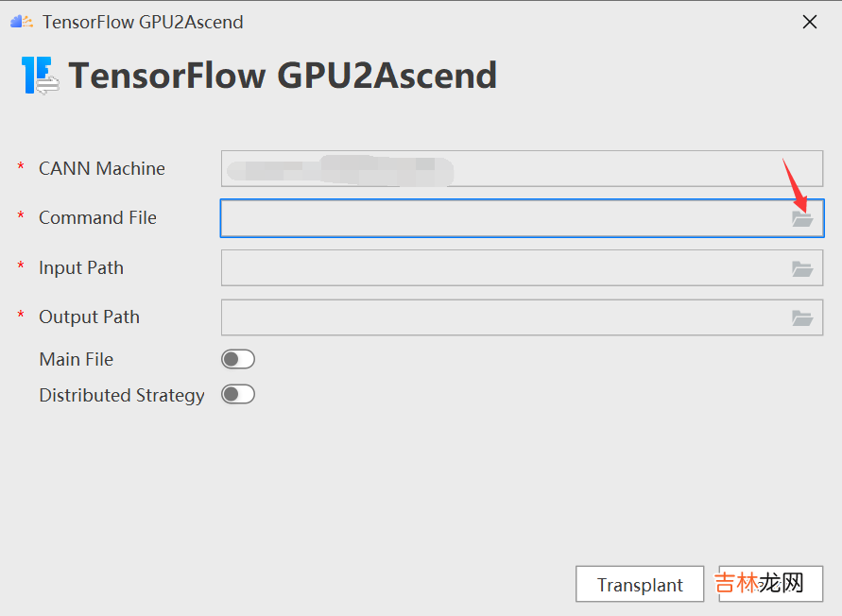Click the CANN Machine label
The width and height of the screenshot is (842, 616).
click(102, 169)
